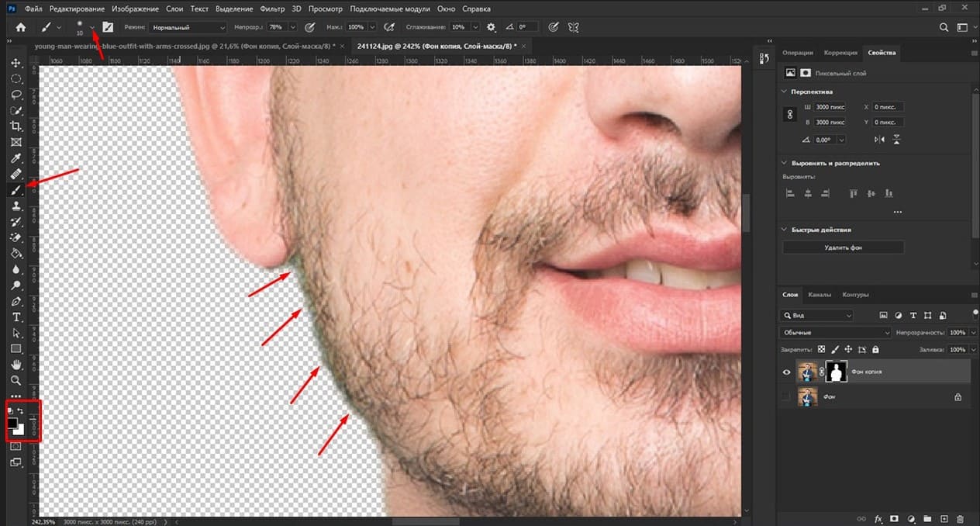Select the Lasso tool
Screen dimensions: 980x526
pyautogui.click(x=16, y=95)
